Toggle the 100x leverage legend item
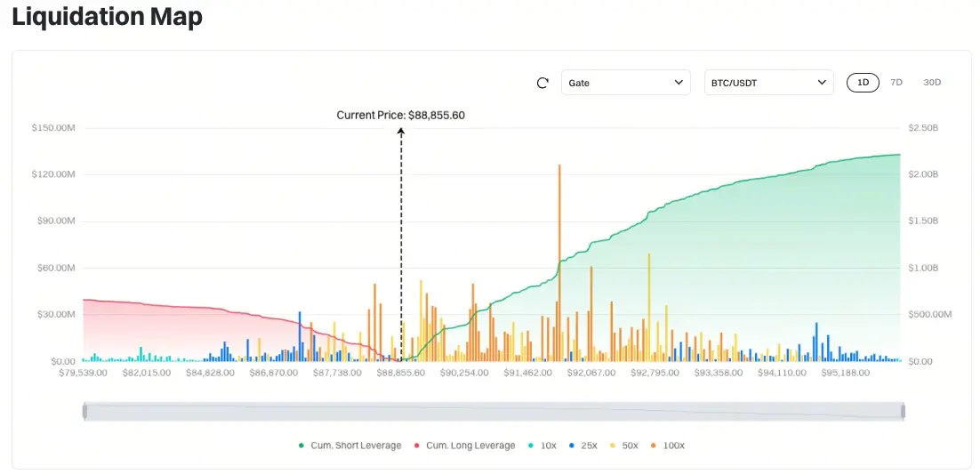980x474 pixels. (668, 446)
